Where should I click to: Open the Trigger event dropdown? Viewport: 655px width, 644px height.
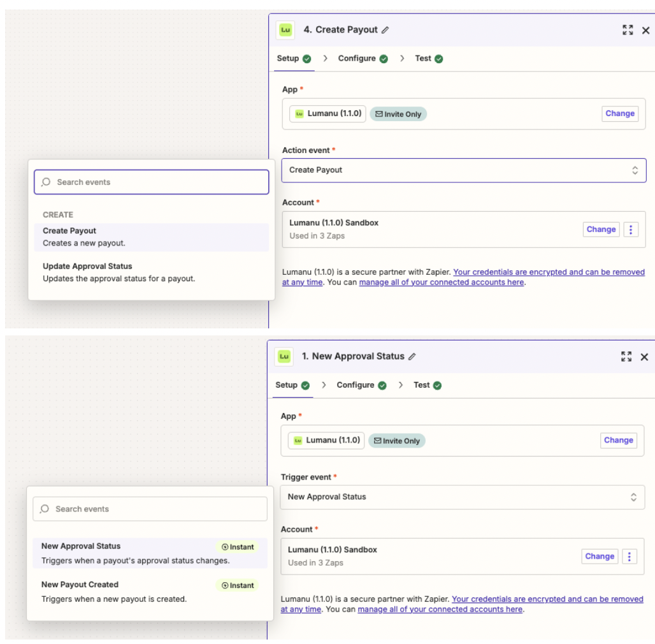click(462, 497)
